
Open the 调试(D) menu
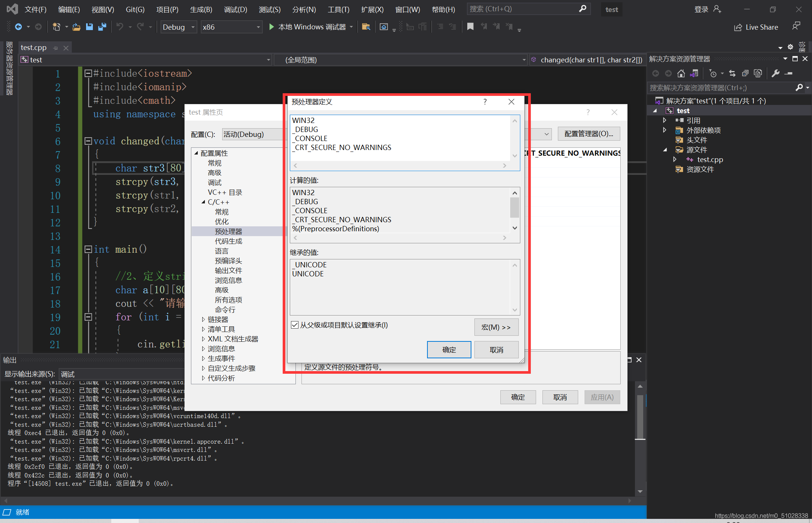pyautogui.click(x=236, y=9)
